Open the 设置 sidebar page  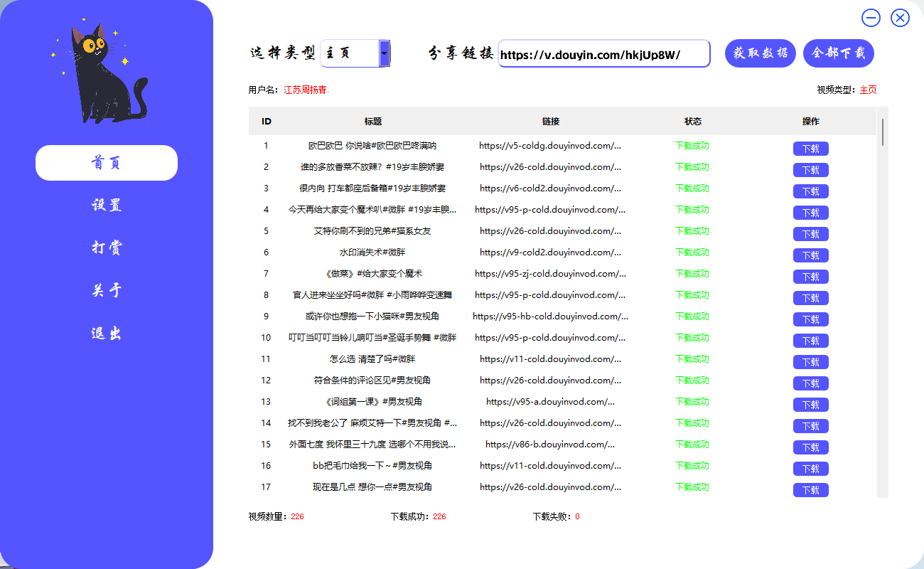[x=106, y=205]
